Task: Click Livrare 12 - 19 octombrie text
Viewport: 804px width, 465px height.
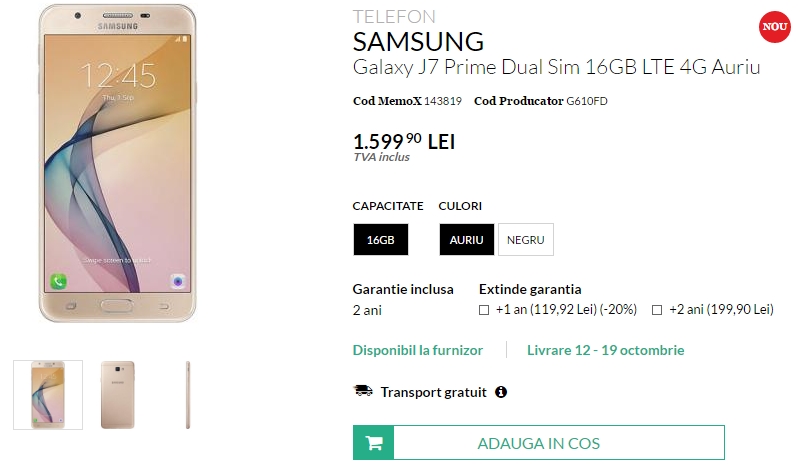Action: (x=606, y=350)
